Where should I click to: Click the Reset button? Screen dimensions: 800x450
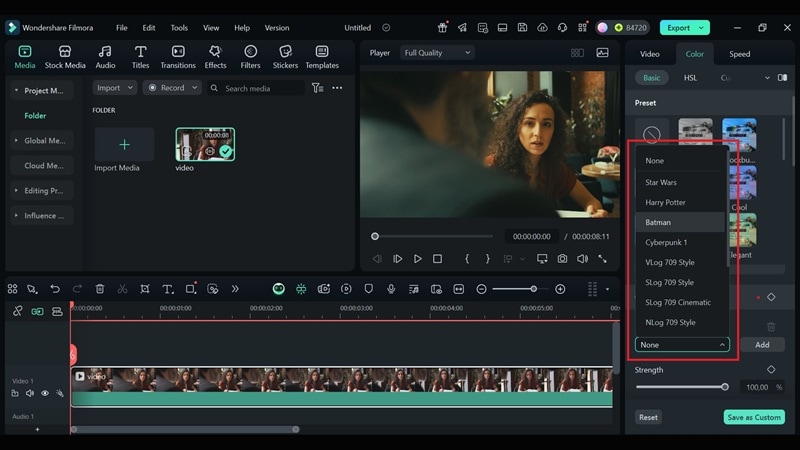[648, 417]
